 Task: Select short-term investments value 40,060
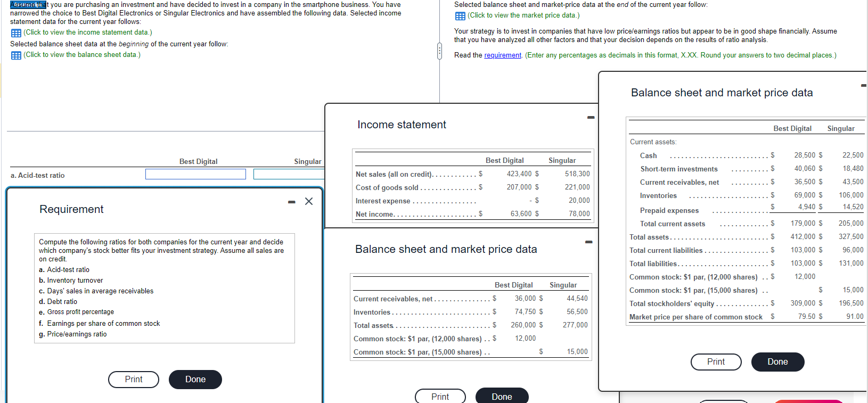(x=805, y=169)
